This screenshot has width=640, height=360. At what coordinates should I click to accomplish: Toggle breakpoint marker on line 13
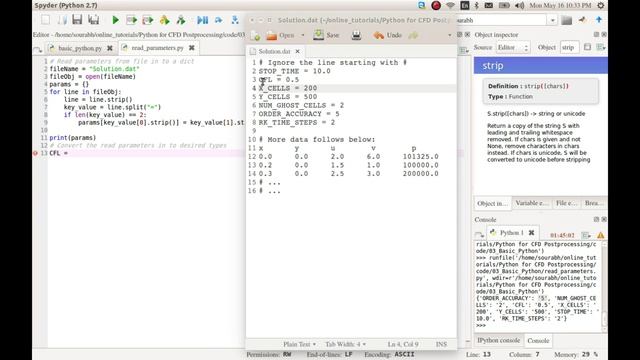point(35,153)
